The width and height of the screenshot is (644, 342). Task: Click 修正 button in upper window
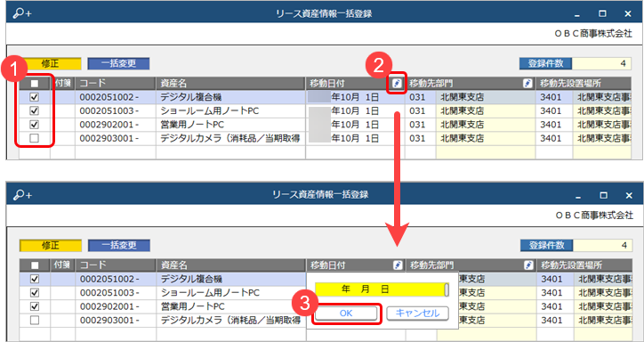click(x=50, y=64)
